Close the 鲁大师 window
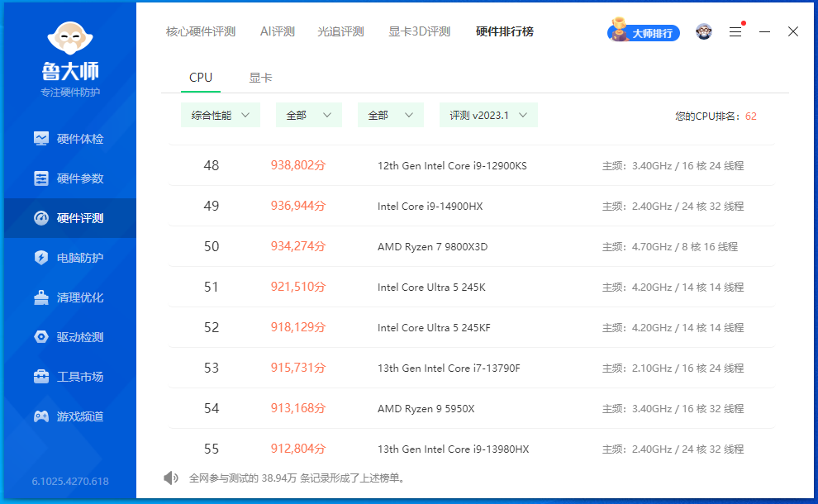Screen dimensions: 818x504 [793, 32]
